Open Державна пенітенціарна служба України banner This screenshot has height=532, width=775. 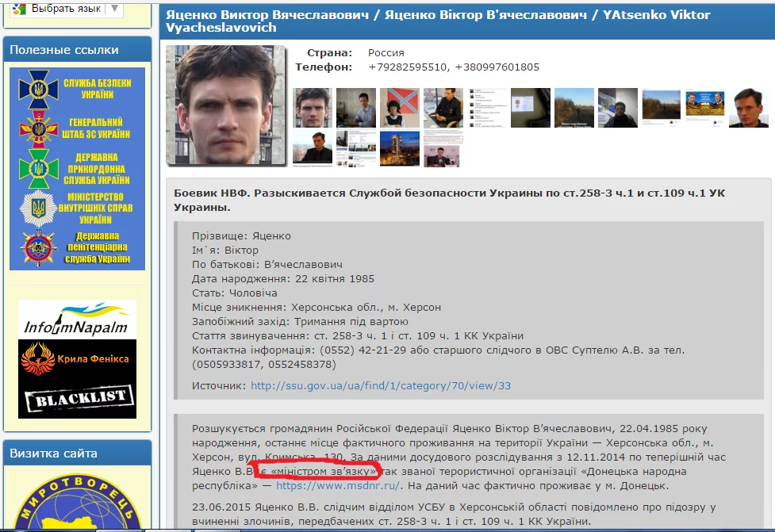[77, 247]
